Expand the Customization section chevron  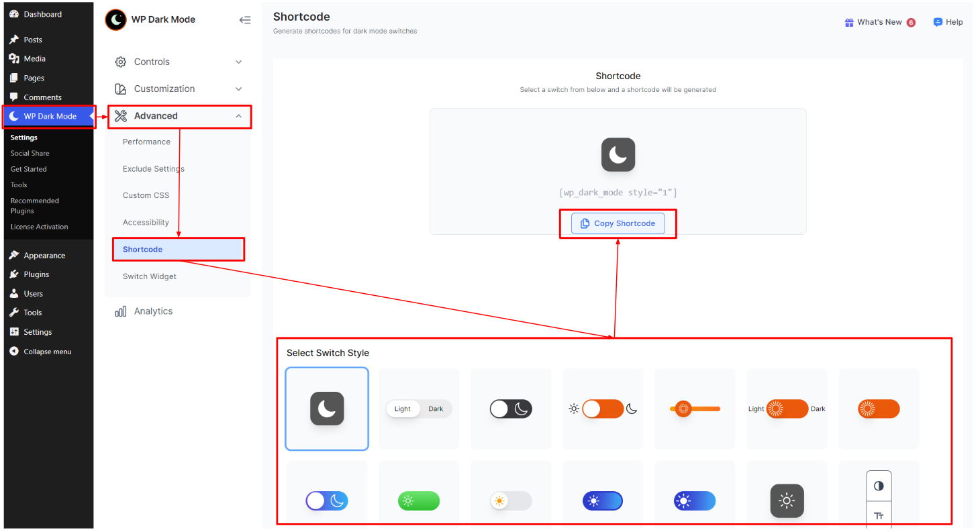238,89
